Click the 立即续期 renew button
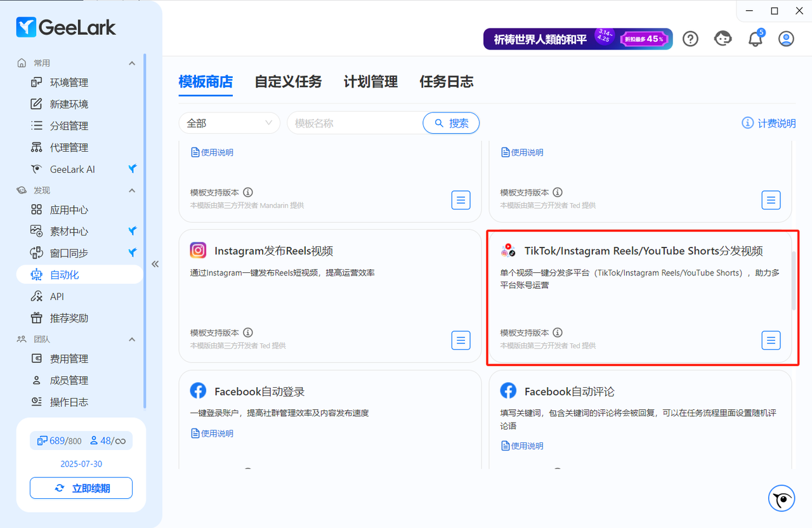Screen dimensions: 812x528 click(x=81, y=488)
